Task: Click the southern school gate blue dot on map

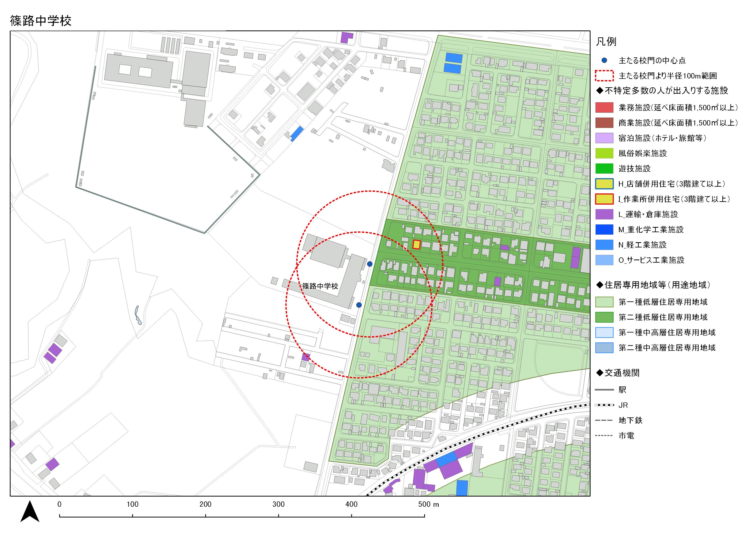Action: 359,305
